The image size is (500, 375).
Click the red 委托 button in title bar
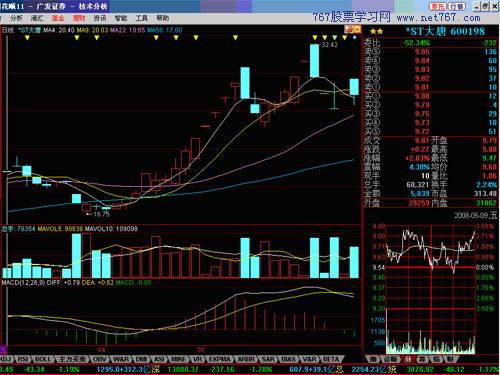[437, 6]
